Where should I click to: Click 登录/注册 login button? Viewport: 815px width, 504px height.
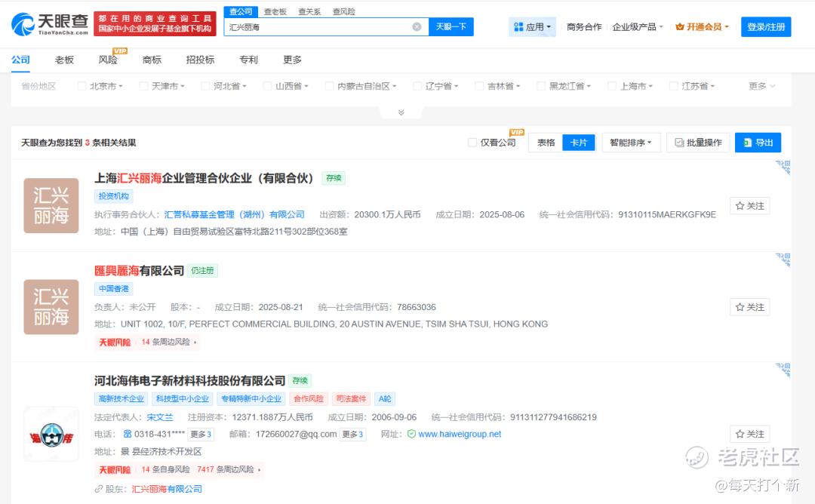766,27
